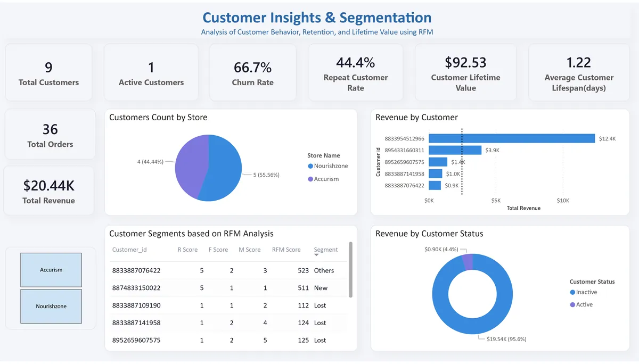639x364 pixels.
Task: Click the Nourishzone legend color dot
Action: 310,166
